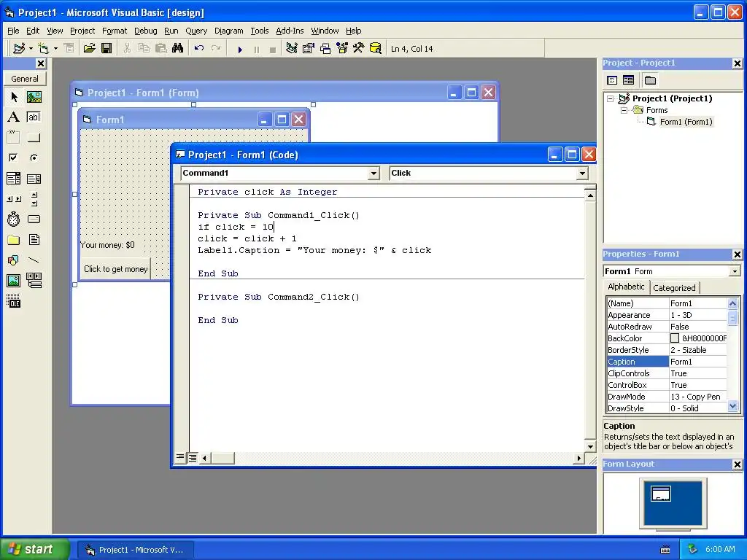This screenshot has height=560, width=747.
Task: Save the project with the floppy disk icon
Action: click(x=107, y=48)
